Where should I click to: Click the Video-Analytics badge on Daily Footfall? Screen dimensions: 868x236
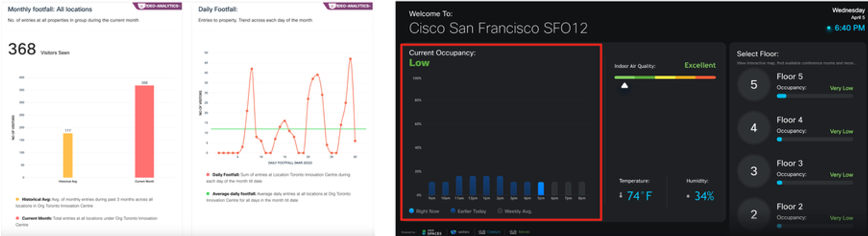(349, 6)
